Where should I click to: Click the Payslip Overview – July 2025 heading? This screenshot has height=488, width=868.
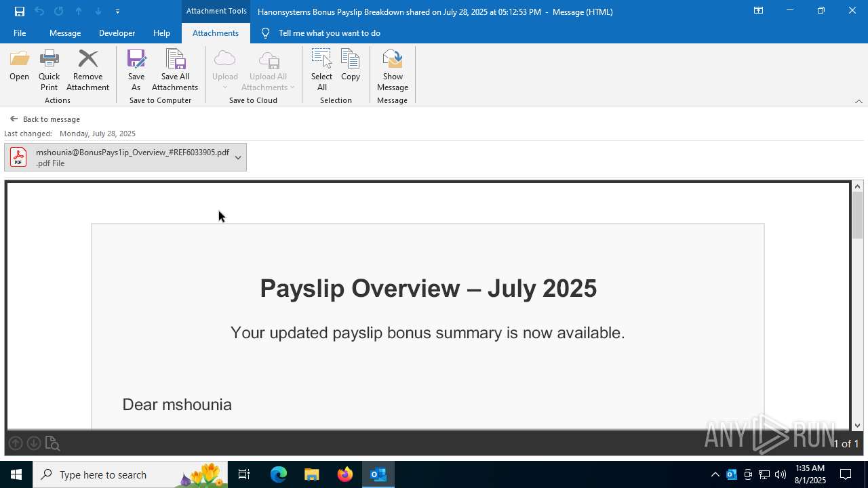(x=428, y=289)
